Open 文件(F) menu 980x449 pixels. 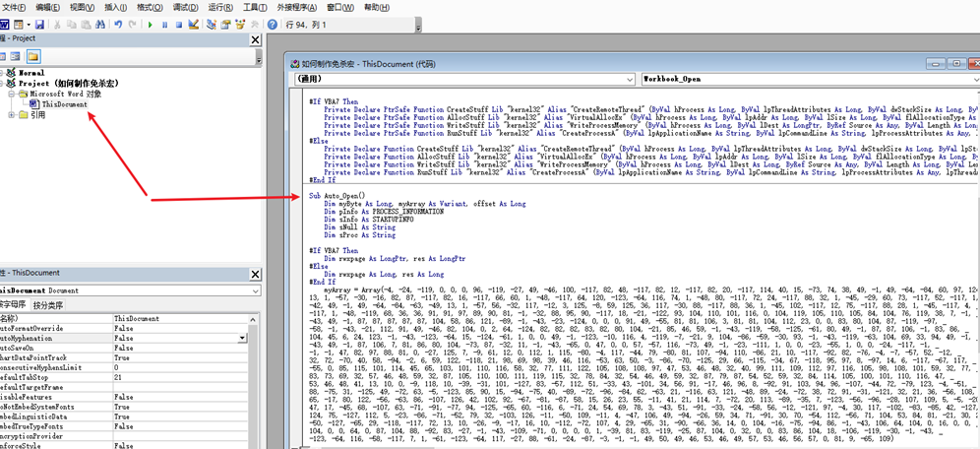coord(14,8)
